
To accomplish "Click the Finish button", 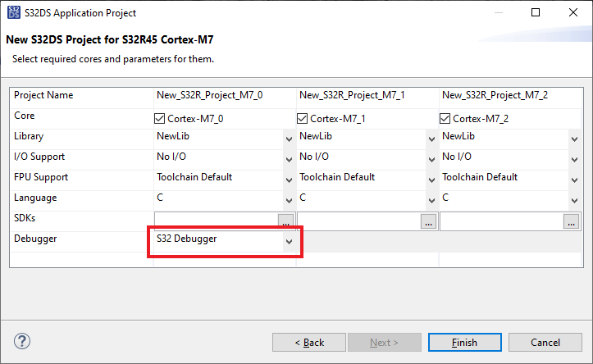I will point(464,342).
